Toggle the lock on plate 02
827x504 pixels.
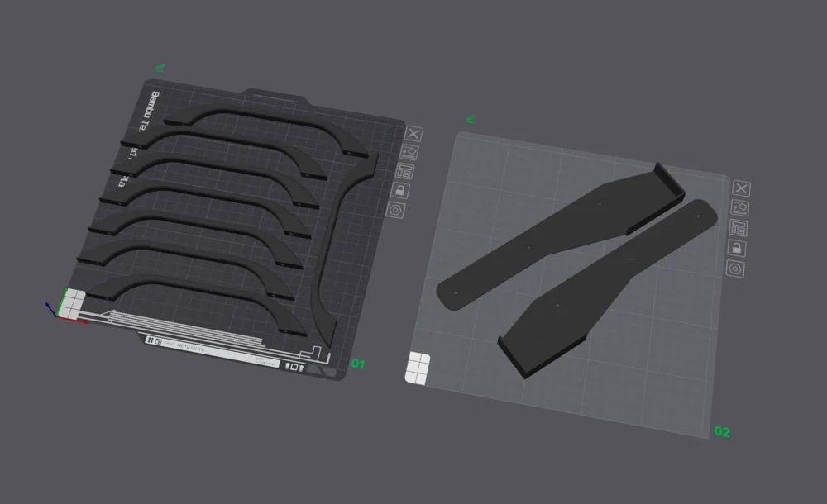(736, 248)
